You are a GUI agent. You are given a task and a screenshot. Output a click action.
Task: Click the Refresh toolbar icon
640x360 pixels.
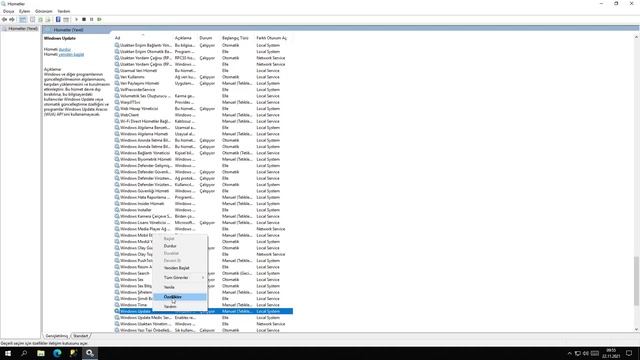pos(40,20)
